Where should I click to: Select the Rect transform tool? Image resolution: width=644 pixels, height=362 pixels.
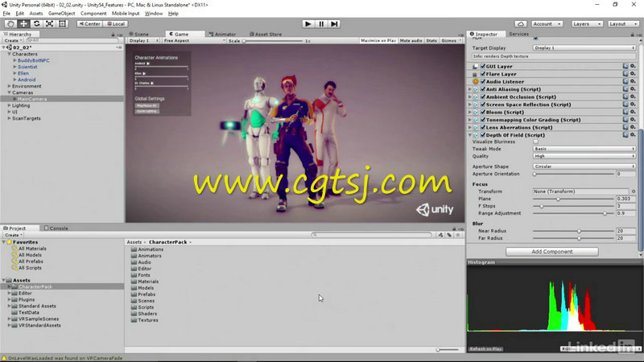click(62, 24)
